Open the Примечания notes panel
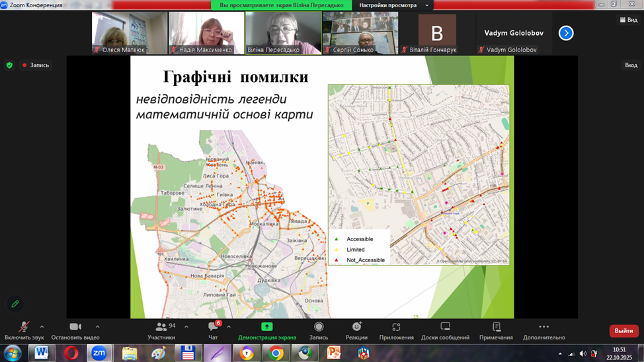The image size is (644, 362). (496, 328)
